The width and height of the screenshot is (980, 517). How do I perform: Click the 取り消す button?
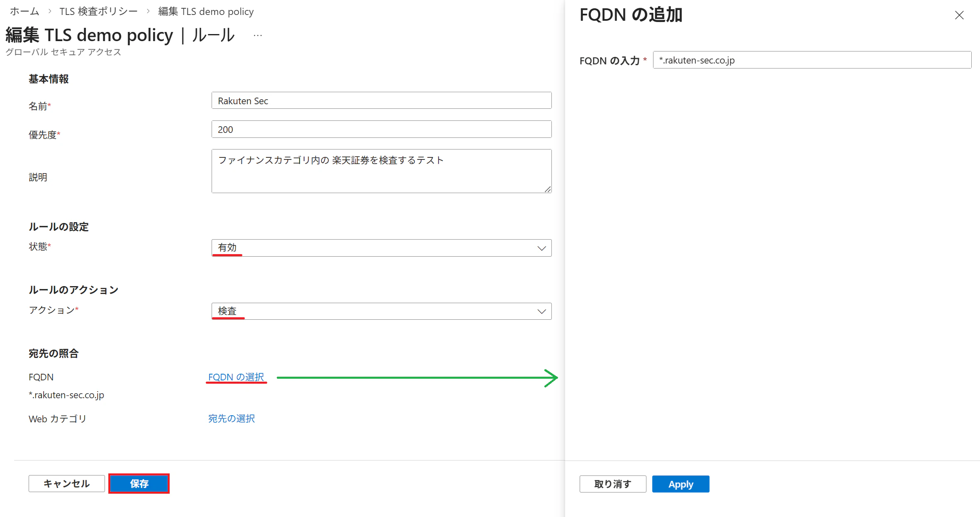coord(612,484)
